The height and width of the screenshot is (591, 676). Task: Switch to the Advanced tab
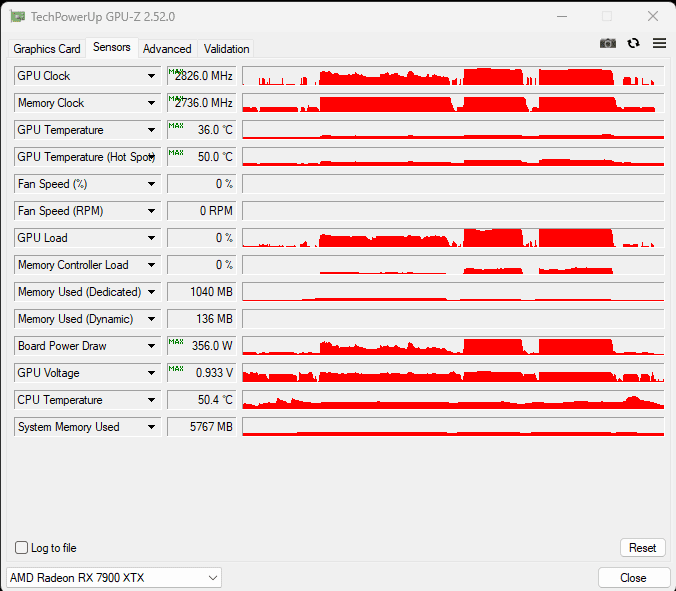click(x=167, y=49)
